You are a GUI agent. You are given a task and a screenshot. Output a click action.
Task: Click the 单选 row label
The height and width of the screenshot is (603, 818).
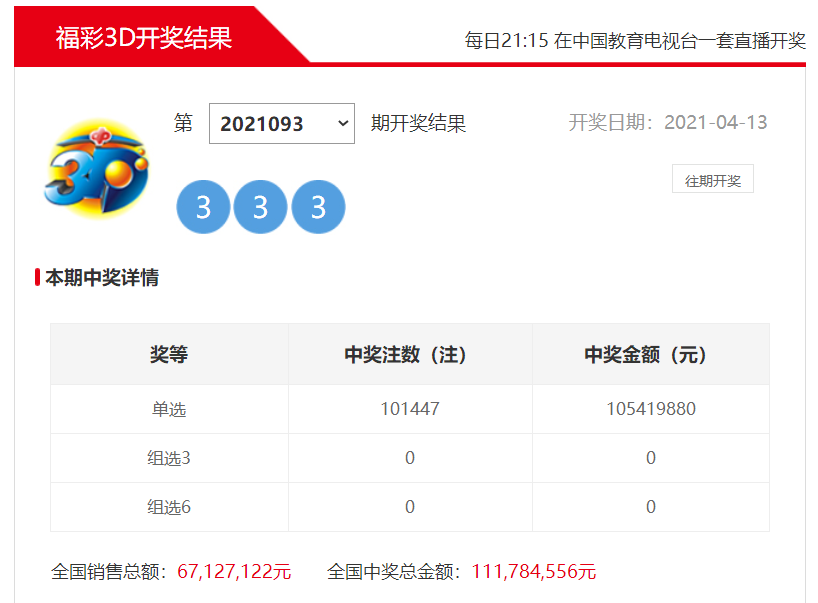(x=169, y=409)
